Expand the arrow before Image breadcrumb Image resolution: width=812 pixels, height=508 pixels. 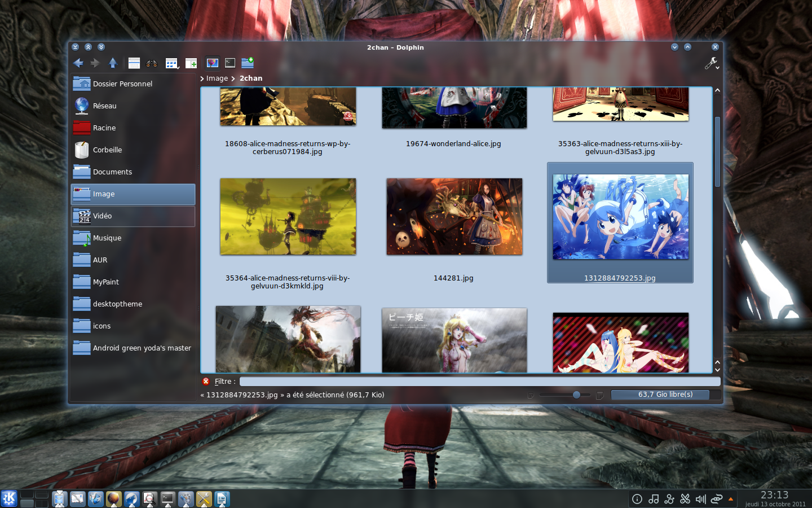tap(202, 78)
